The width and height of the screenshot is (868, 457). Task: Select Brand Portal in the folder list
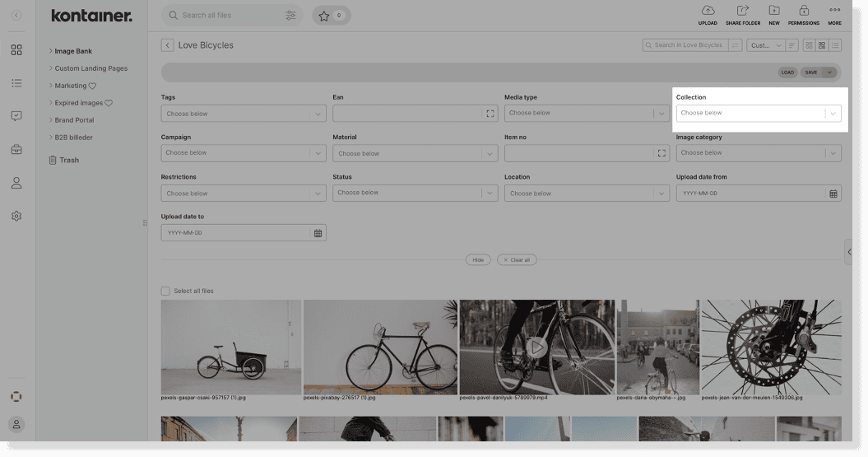coord(74,120)
